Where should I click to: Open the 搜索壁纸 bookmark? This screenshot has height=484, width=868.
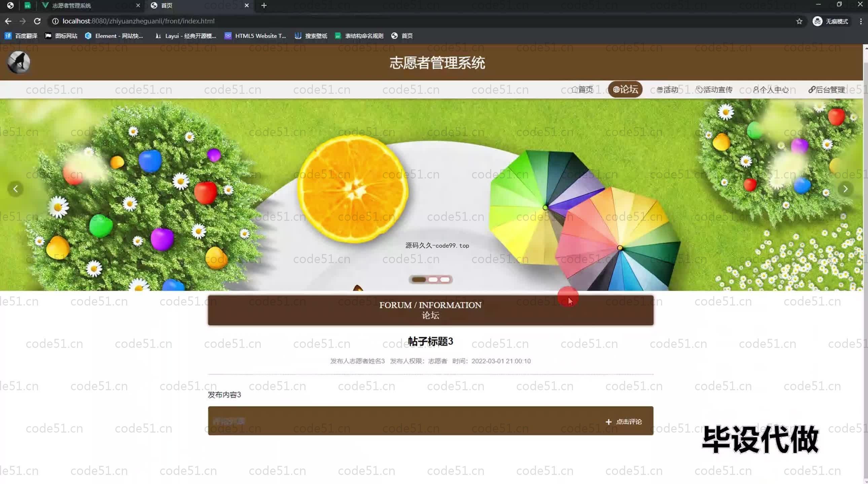[x=311, y=36]
